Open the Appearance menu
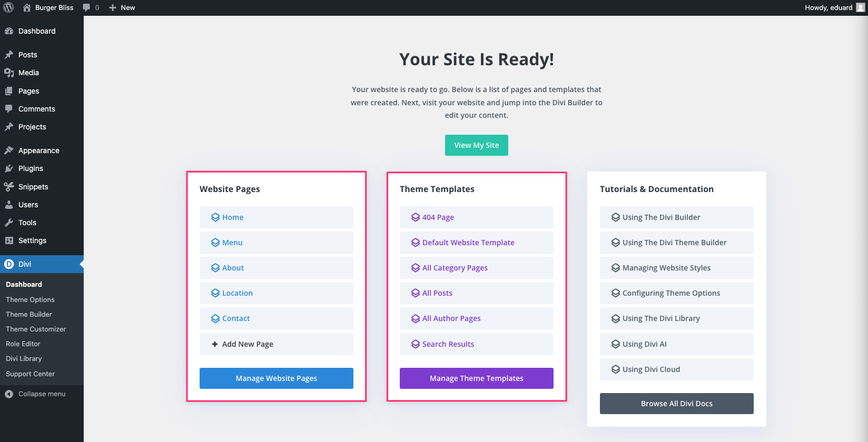Screen dimensions: 868x442 pos(38,150)
